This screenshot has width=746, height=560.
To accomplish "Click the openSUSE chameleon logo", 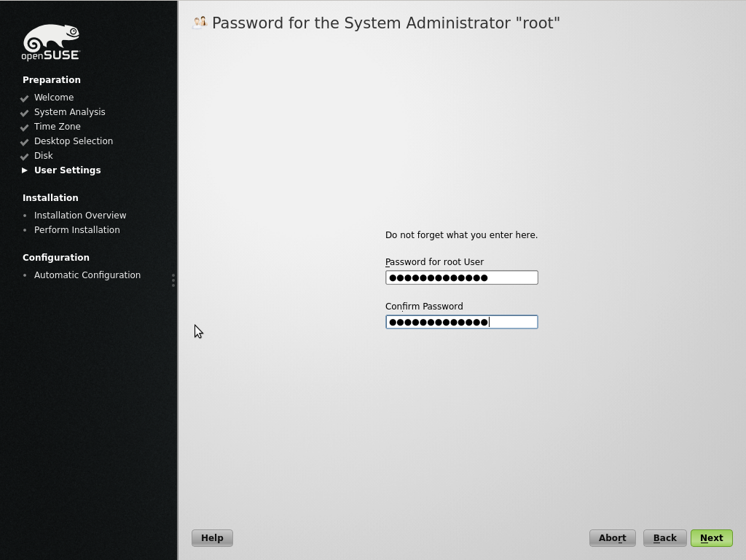I will 50,42.
